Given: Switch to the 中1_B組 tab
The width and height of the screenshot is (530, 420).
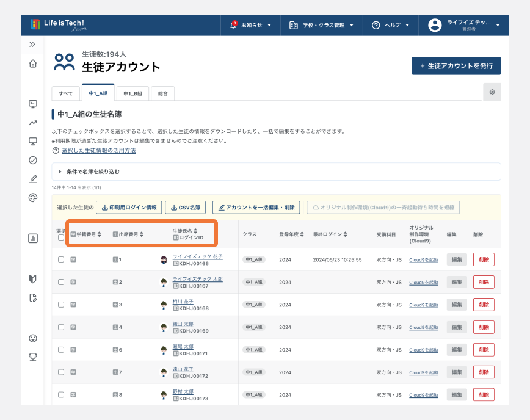Looking at the screenshot, I should click(x=132, y=93).
